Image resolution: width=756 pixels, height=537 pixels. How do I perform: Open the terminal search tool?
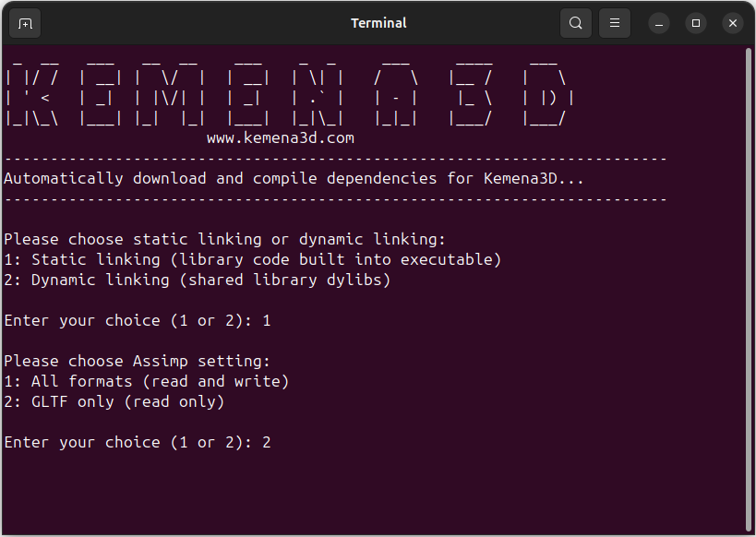pos(576,23)
